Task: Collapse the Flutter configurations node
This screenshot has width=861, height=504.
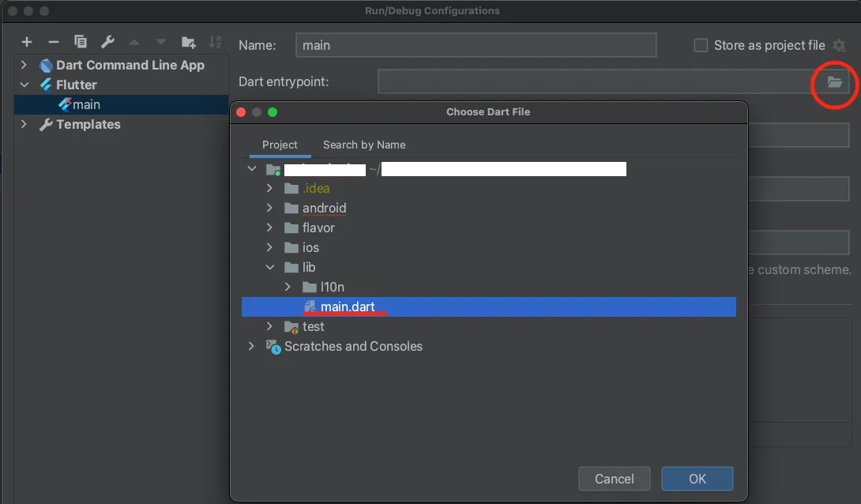Action: [x=24, y=85]
